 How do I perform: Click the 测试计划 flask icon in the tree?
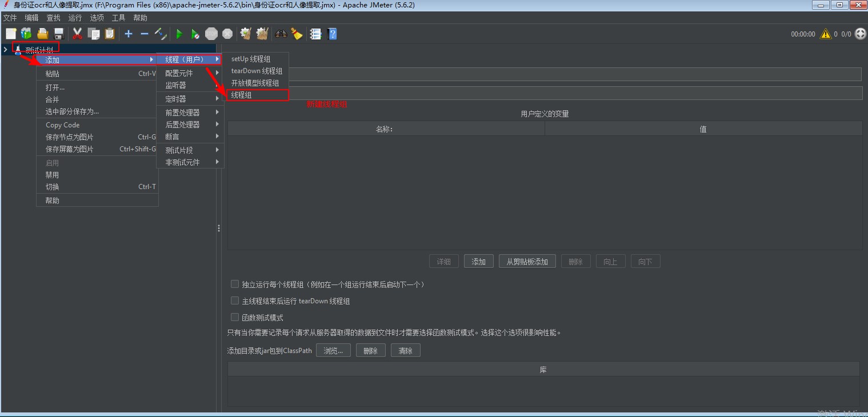(x=18, y=50)
